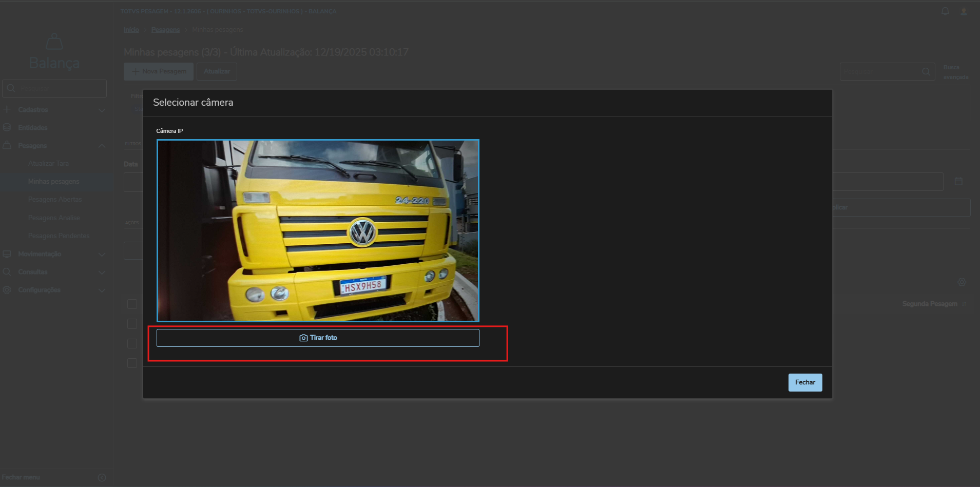The image size is (980, 487).
Task: Expand the Consultas menu chevron
Action: pyautogui.click(x=102, y=272)
